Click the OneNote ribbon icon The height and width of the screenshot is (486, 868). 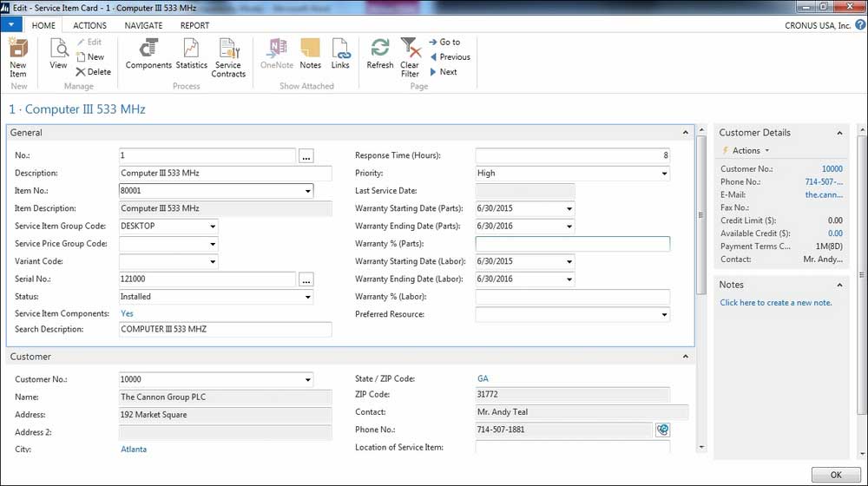pyautogui.click(x=277, y=54)
